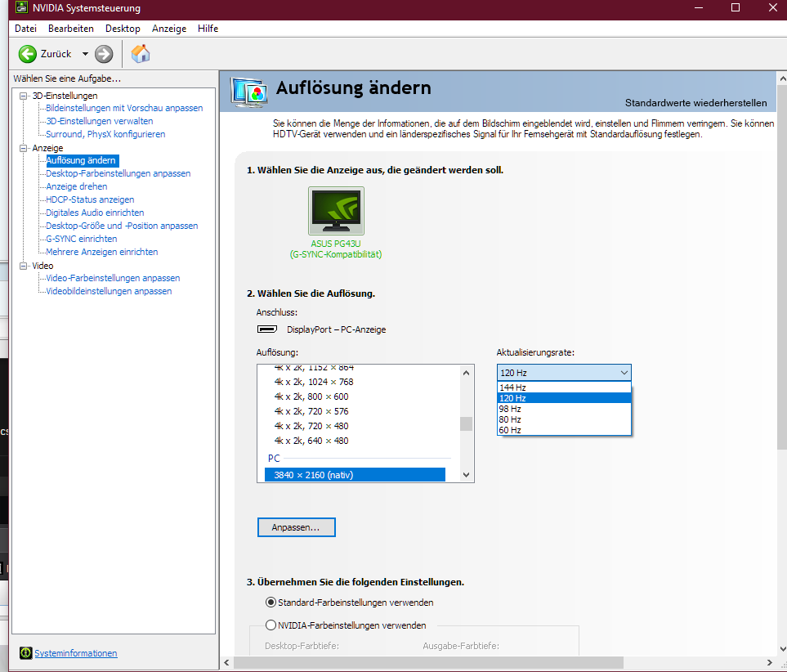The height and width of the screenshot is (672, 787).
Task: Open HDCP-Status anzeigen
Action: (x=90, y=199)
